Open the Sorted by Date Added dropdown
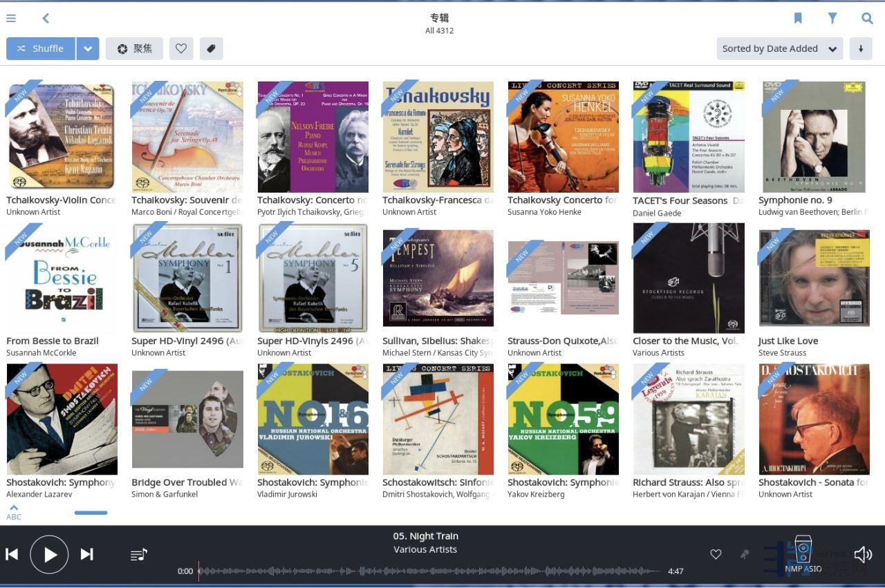The height and width of the screenshot is (588, 885). 779,48
